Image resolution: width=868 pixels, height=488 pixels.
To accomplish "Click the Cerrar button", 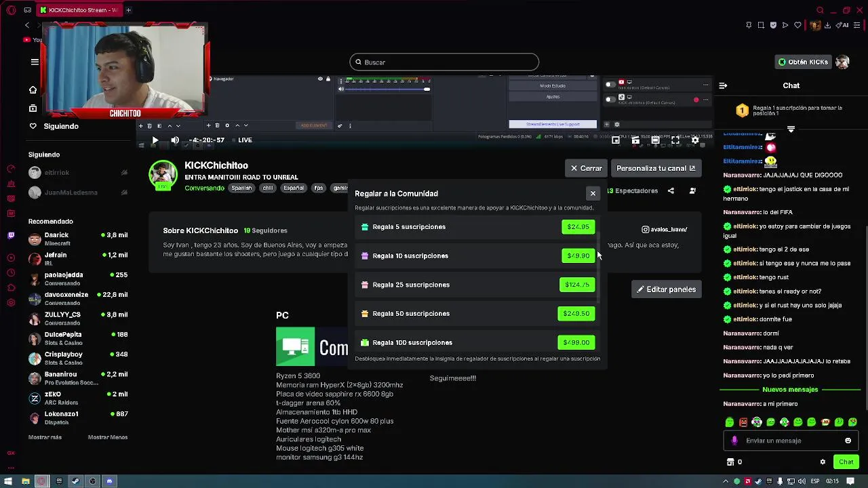I will 586,168.
